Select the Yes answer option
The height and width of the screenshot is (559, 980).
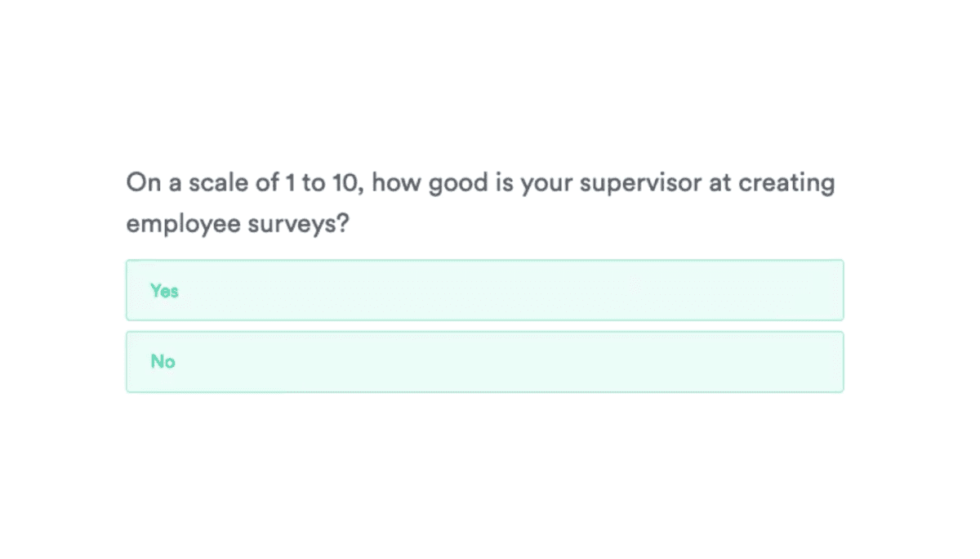click(x=484, y=290)
